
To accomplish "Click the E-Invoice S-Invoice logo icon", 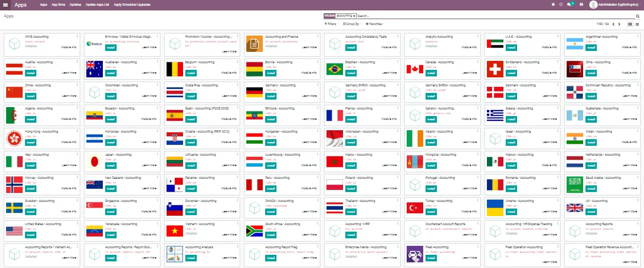I will click(94, 44).
